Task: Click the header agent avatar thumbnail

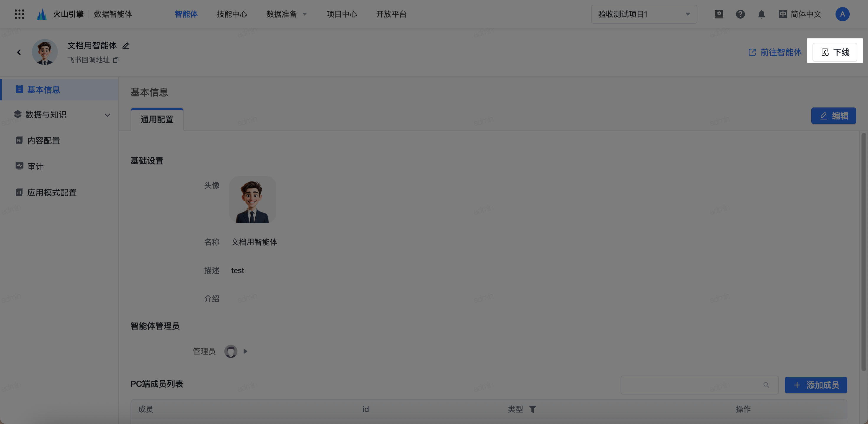Action: (x=45, y=52)
